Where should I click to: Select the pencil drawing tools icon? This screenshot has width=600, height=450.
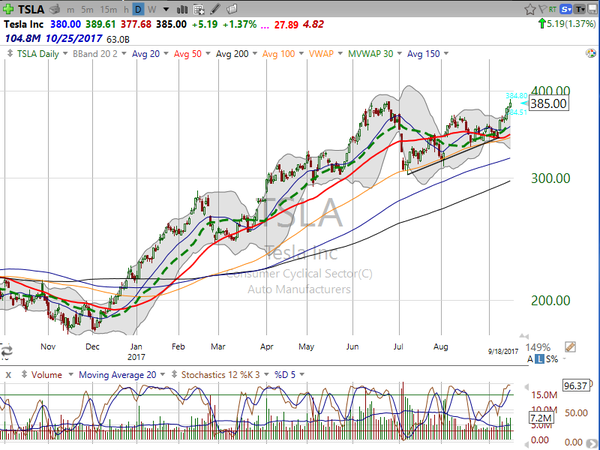pos(216,9)
